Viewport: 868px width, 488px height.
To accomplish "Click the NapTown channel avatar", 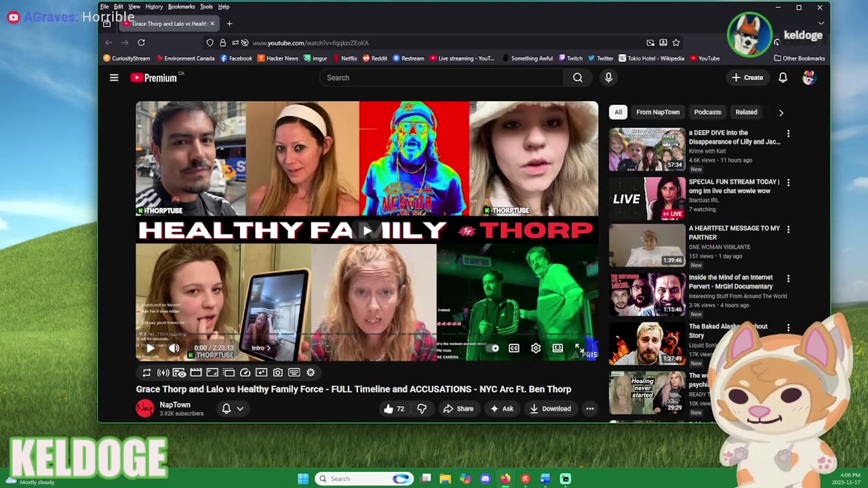I will [145, 408].
